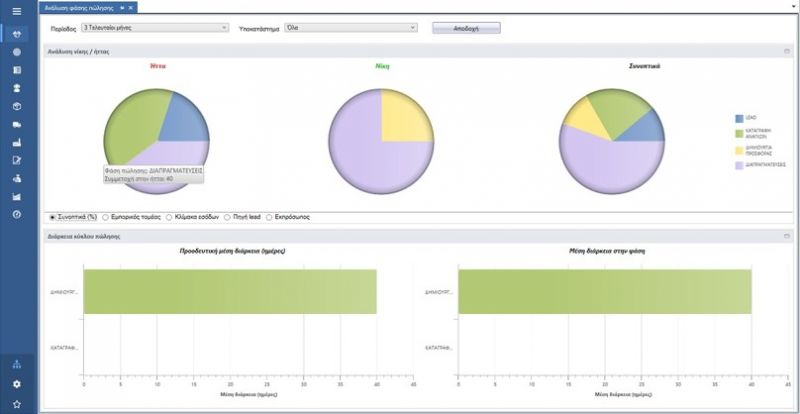Click the Διάρκεια κύκλου πώλησης panel header

tap(418, 236)
